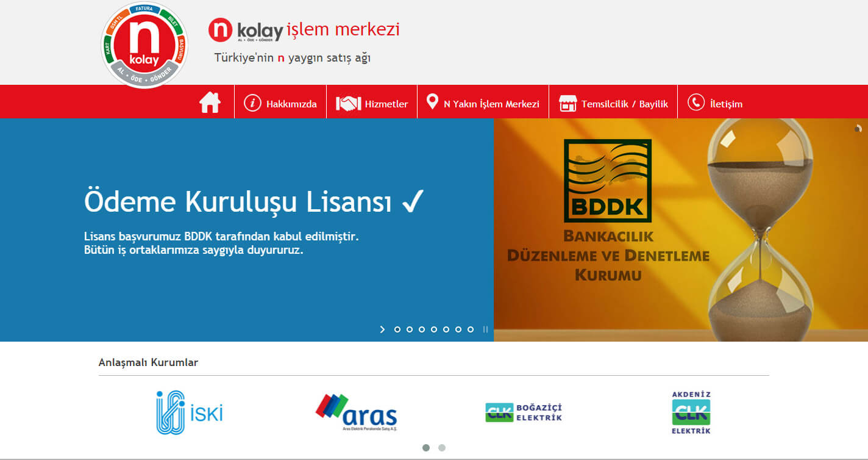
Task: Jump to the seventh banner slide dot
Action: coord(471,329)
